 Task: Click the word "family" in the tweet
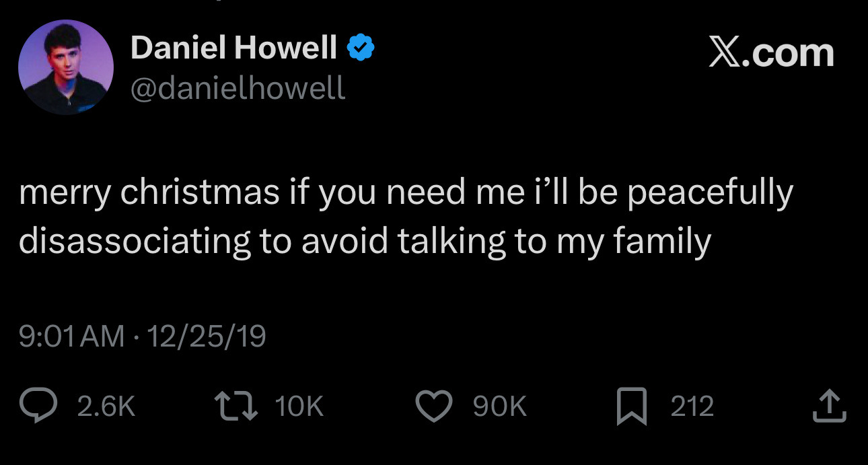click(661, 242)
